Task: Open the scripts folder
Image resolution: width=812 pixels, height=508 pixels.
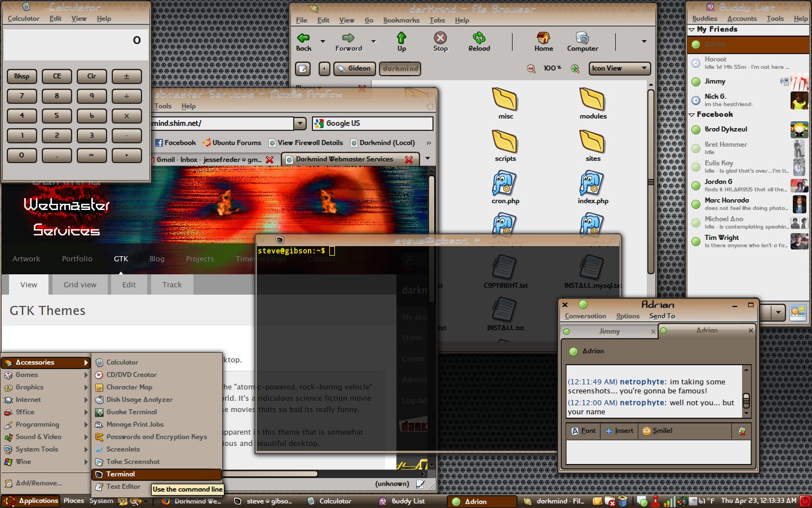Action: (x=505, y=146)
